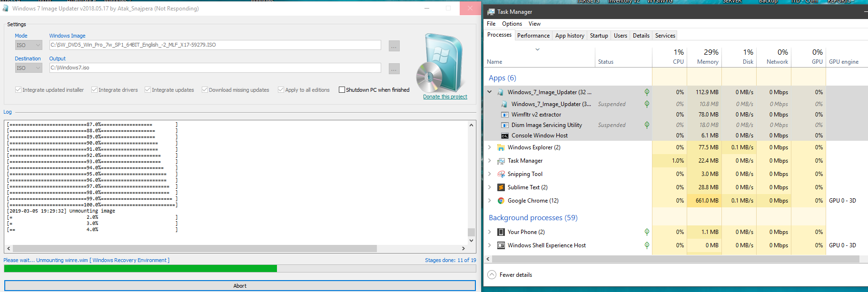This screenshot has height=292, width=868.
Task: Click the Snipping Tool scissors icon
Action: (x=501, y=174)
